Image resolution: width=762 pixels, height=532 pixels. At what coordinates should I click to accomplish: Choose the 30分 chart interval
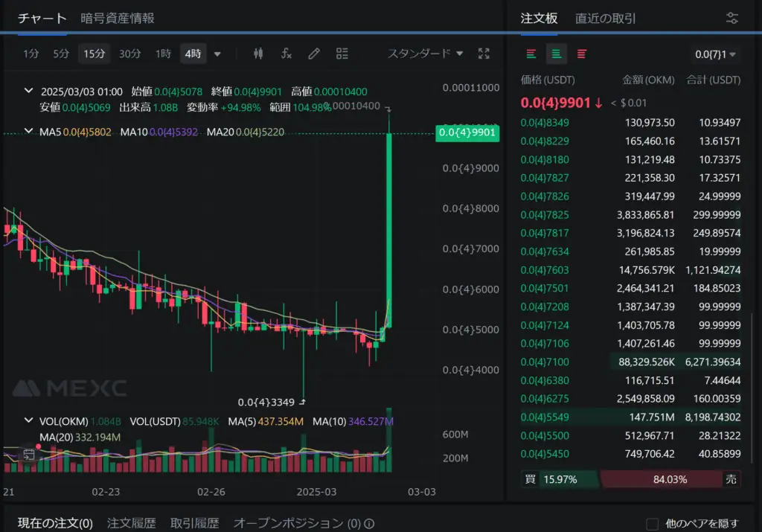pos(129,54)
